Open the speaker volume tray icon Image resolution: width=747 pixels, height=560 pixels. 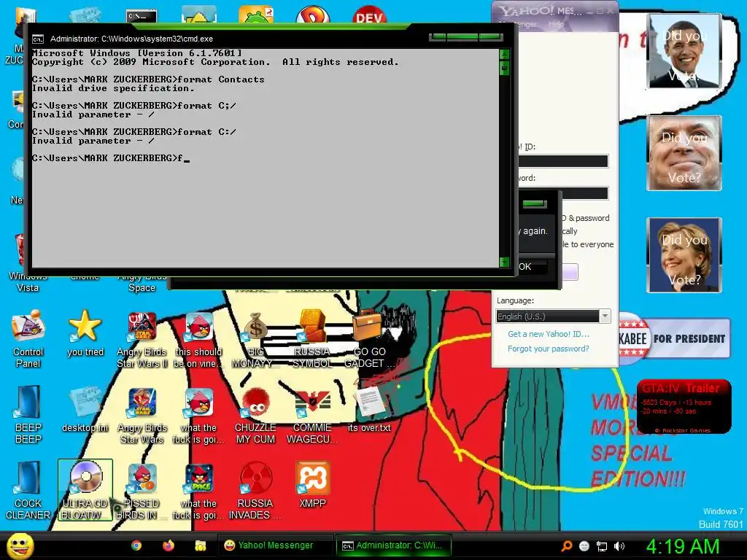click(619, 546)
